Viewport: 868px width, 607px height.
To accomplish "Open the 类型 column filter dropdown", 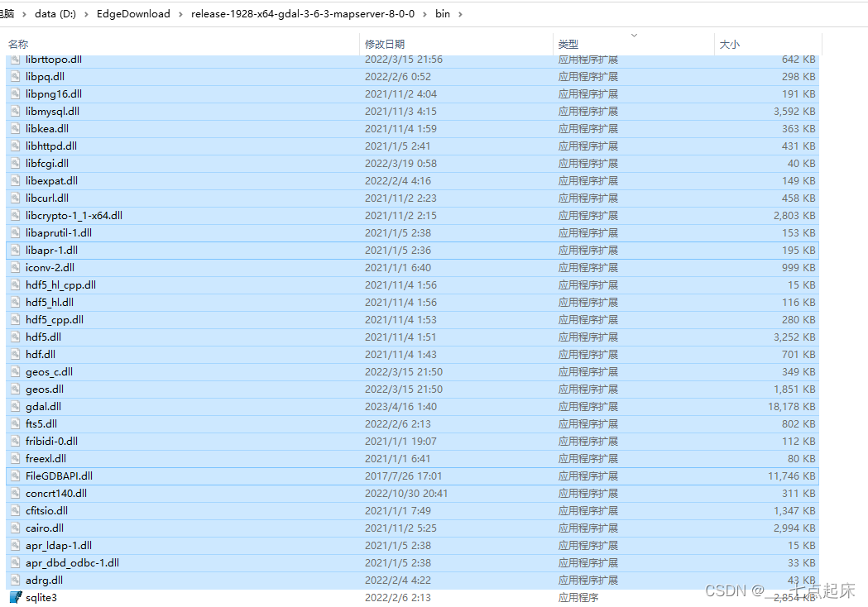I will coord(633,36).
